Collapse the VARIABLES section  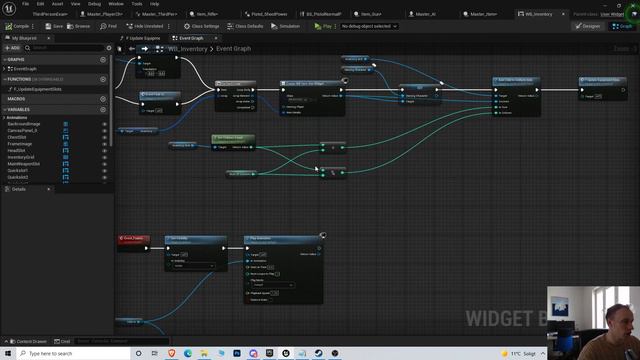[5, 109]
